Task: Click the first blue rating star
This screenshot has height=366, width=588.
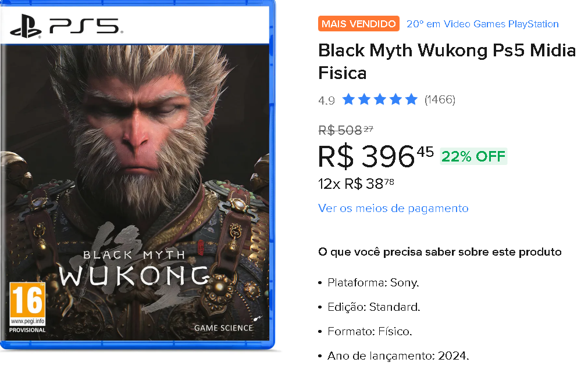Action: [x=348, y=99]
